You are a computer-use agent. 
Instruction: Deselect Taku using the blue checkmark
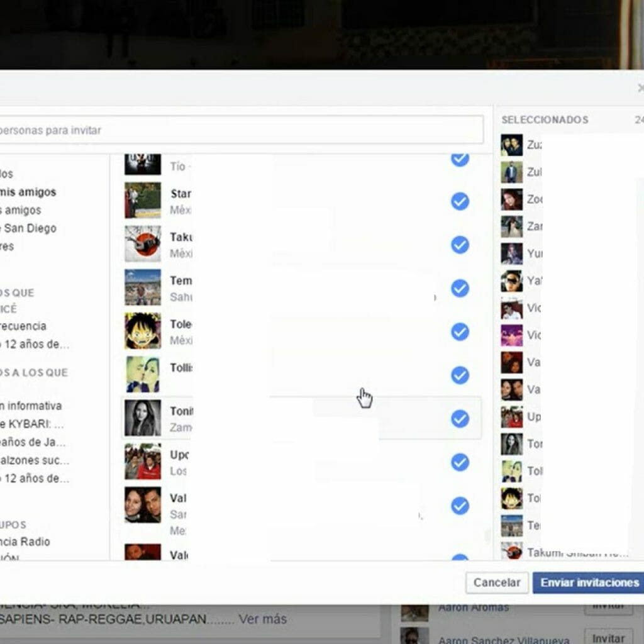click(x=460, y=245)
